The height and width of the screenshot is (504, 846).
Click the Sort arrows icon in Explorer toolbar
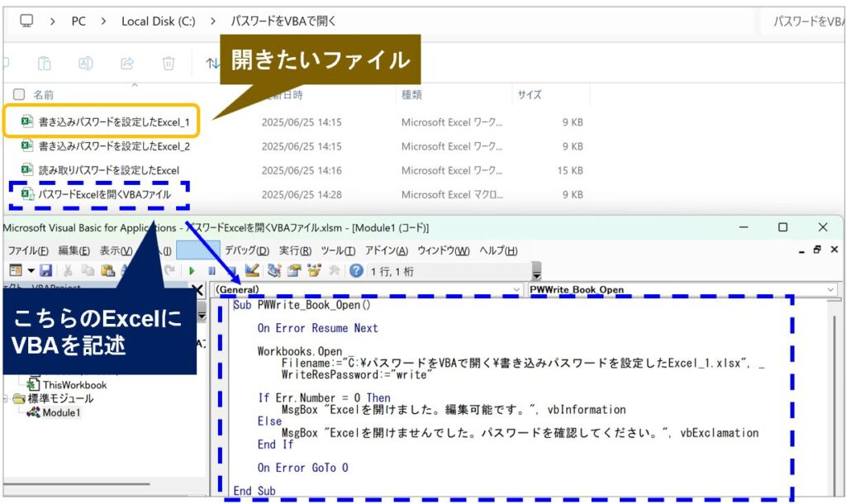(x=212, y=64)
